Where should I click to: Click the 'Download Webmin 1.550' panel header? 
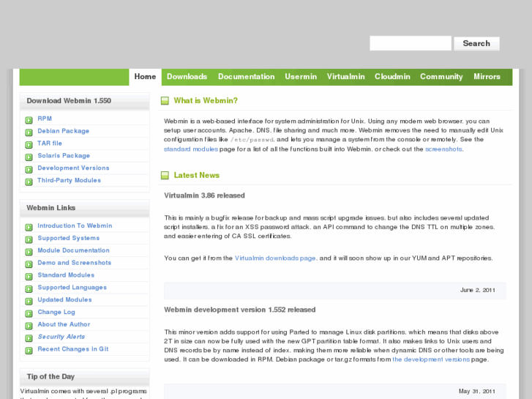pos(84,101)
